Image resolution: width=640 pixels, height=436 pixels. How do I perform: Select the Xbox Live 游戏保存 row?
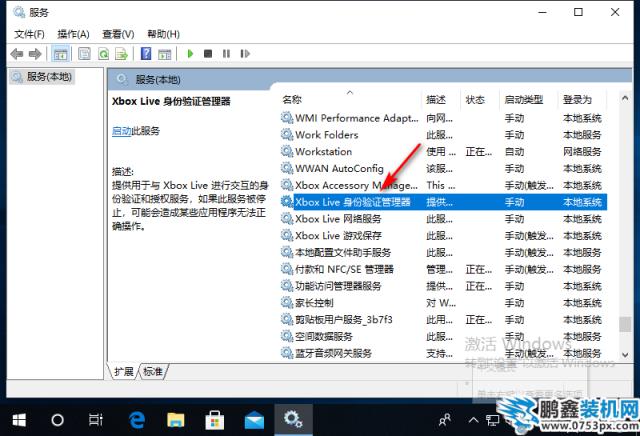pos(444,236)
